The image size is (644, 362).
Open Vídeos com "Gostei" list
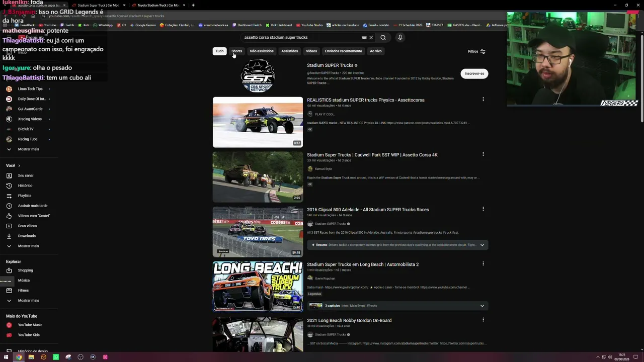[34, 216]
